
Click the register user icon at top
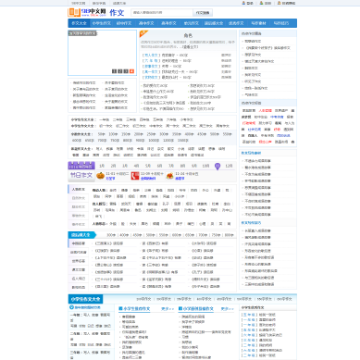261,3
